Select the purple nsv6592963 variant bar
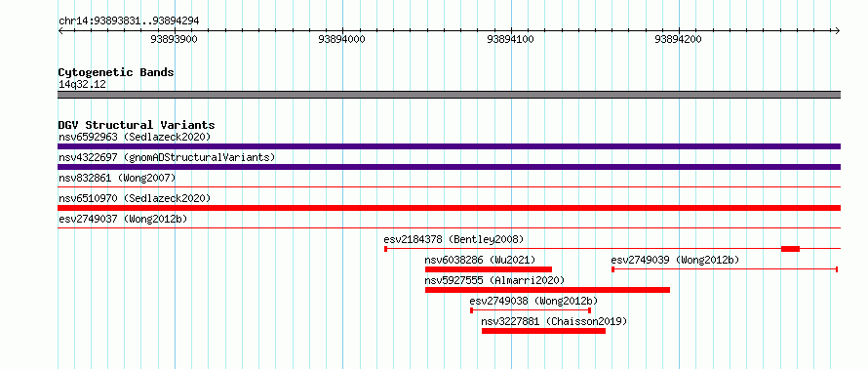 click(x=449, y=146)
